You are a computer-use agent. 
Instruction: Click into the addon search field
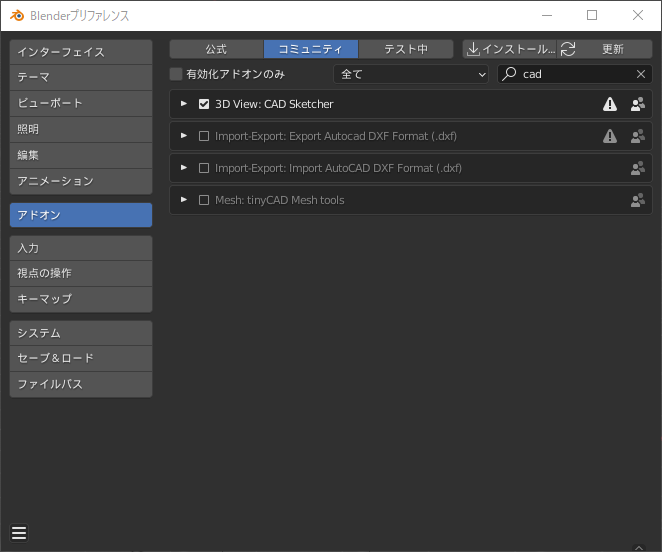575,74
